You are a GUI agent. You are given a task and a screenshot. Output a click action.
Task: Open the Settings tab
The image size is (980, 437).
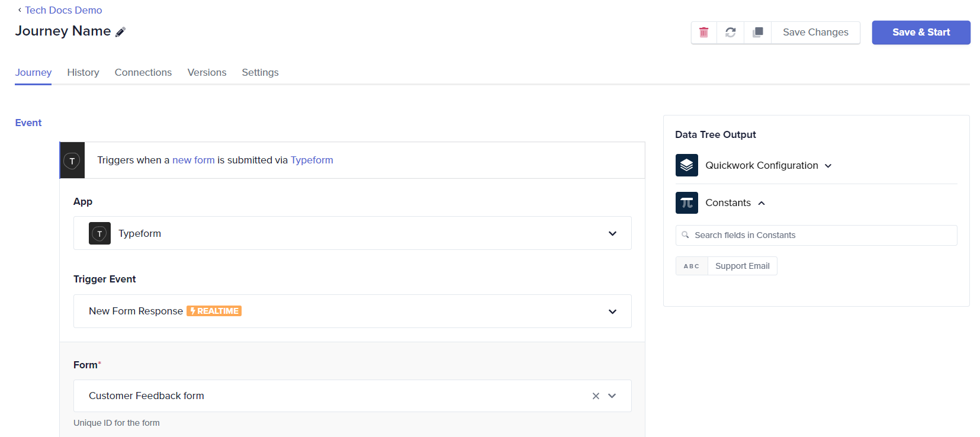click(260, 72)
